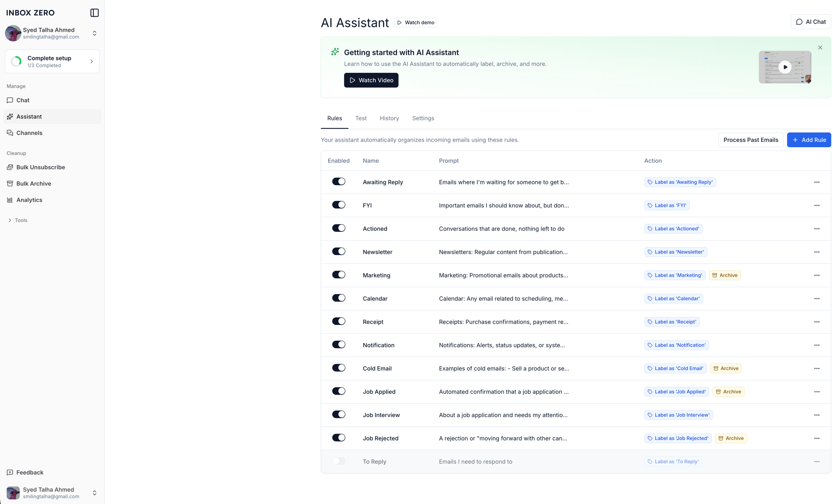Open the Bulk Archive section
833x504 pixels.
[52, 184]
